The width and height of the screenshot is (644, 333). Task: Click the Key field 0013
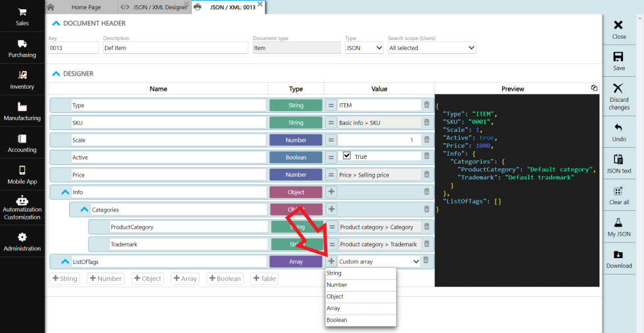click(x=74, y=48)
